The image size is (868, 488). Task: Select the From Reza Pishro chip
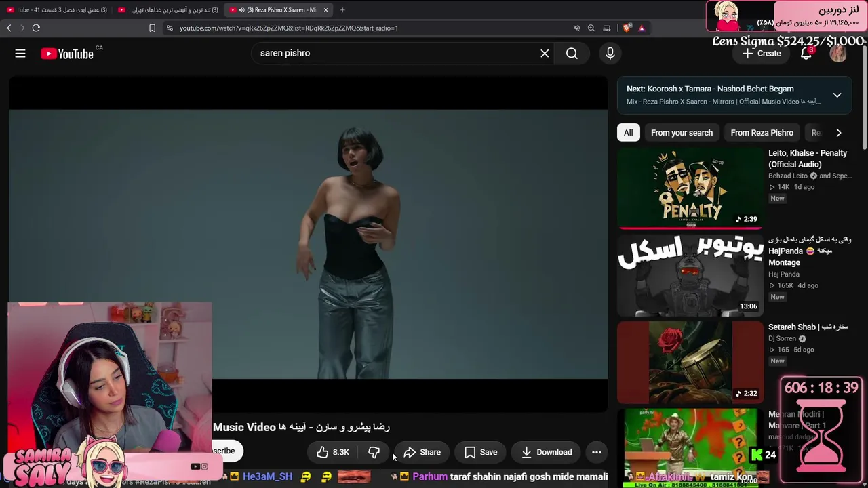coord(762,133)
